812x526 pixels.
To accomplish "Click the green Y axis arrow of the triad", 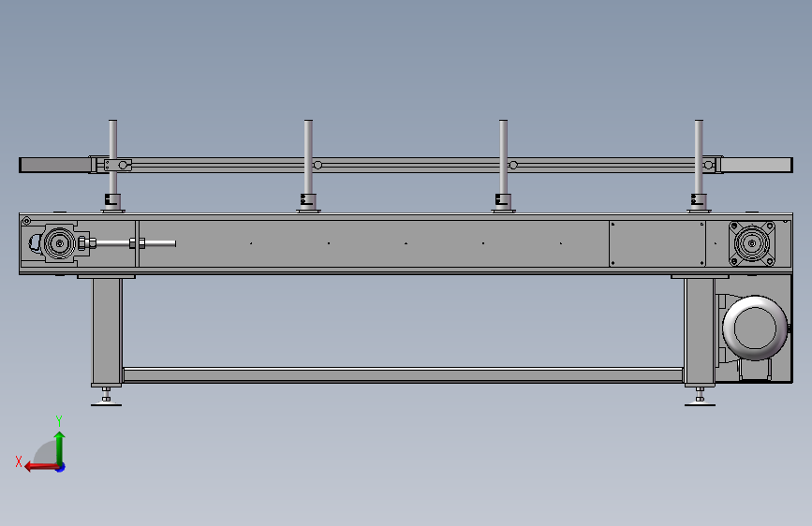I will pos(60,447).
